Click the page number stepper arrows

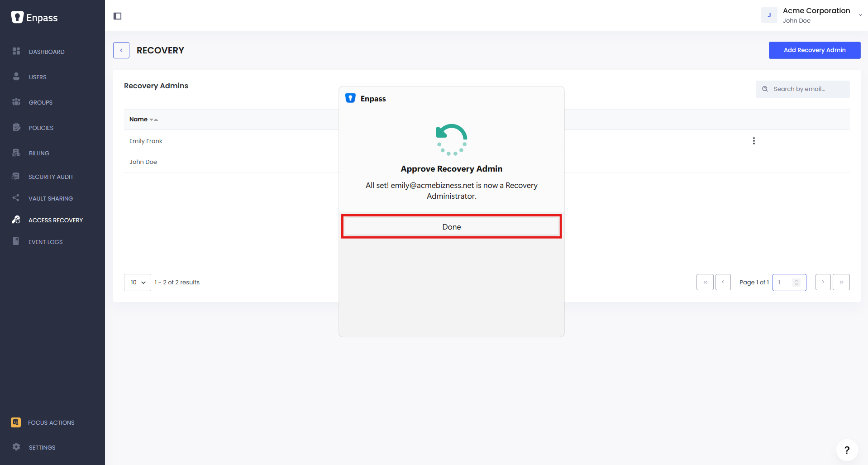(x=796, y=283)
